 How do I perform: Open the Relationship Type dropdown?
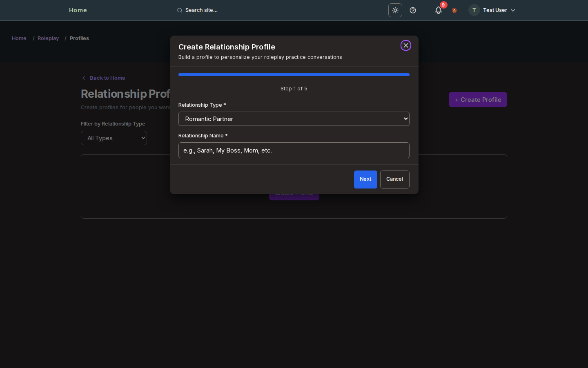pos(294,119)
